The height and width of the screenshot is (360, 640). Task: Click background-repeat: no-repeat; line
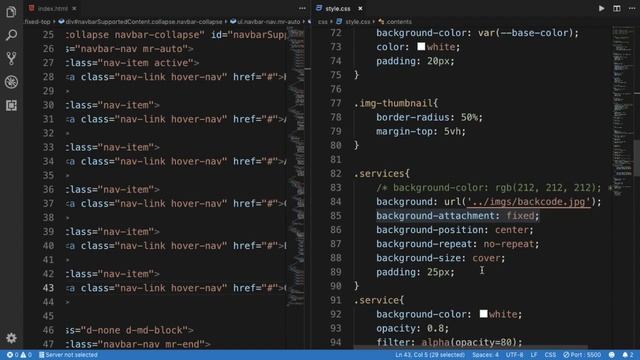click(458, 244)
